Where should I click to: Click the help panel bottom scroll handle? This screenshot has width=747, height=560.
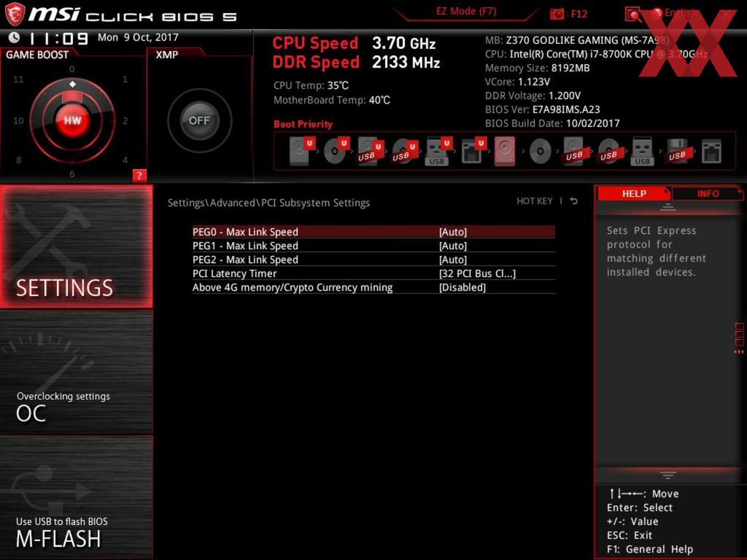click(668, 475)
